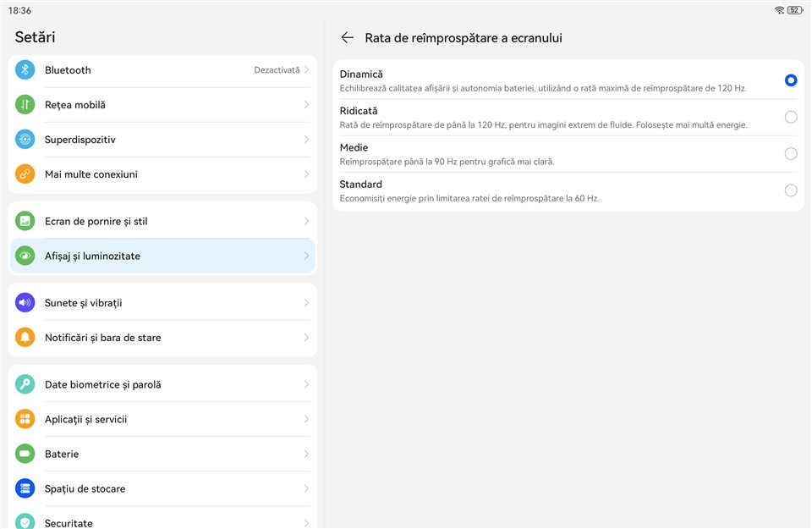Select the Dinamică radio button
Viewport: 812px width, 529px height.
[790, 80]
